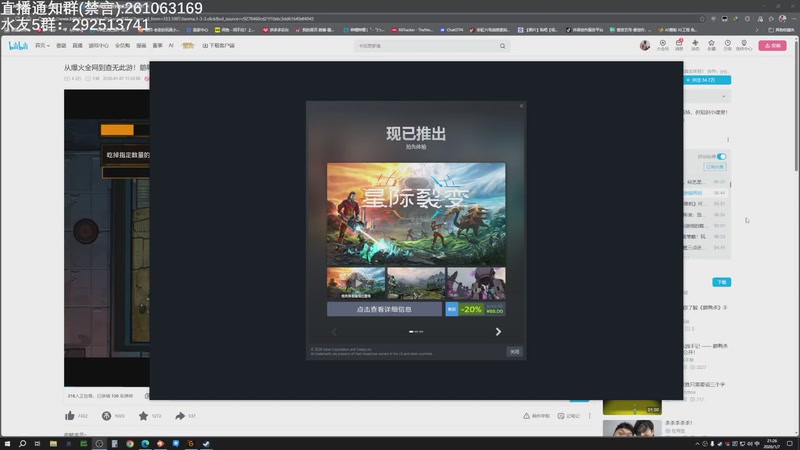Open the 消息 messages icon with badge
The image size is (800, 450).
point(679,45)
